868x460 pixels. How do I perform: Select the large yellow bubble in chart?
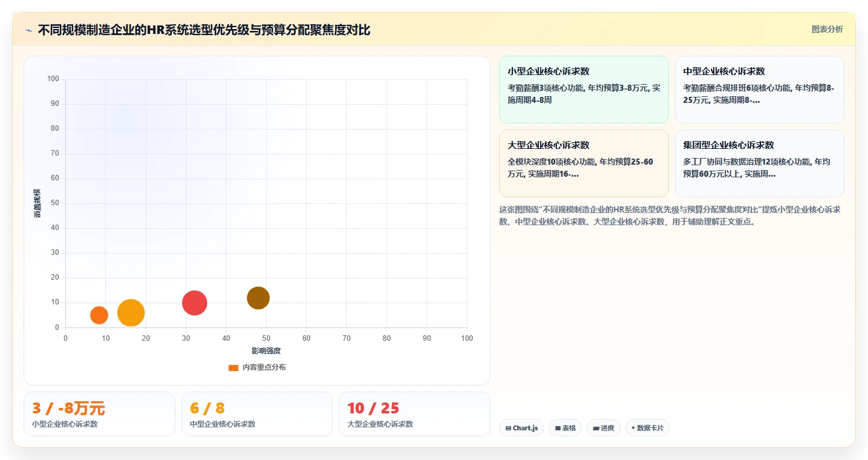[x=131, y=313]
